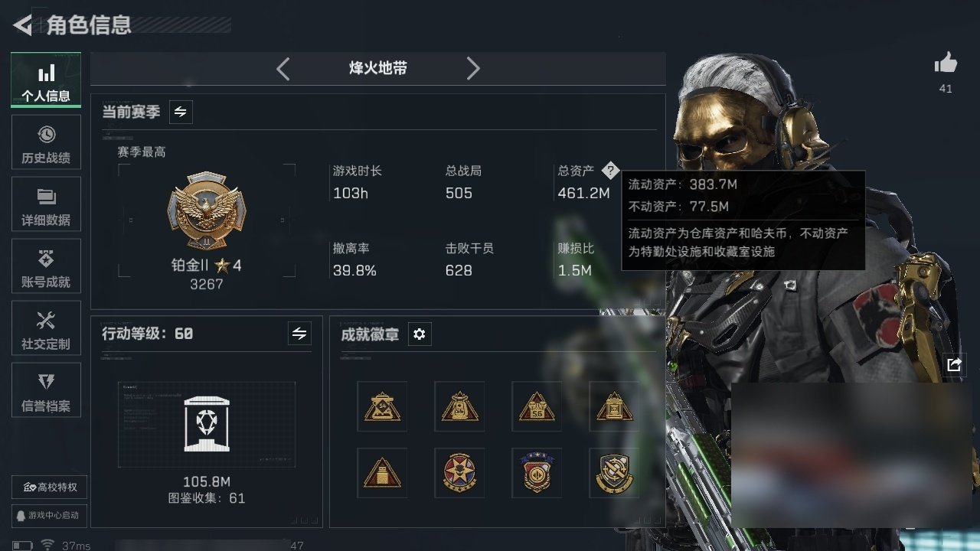Open the 账号成就 section
Image resolution: width=980 pixels, height=551 pixels.
point(46,266)
